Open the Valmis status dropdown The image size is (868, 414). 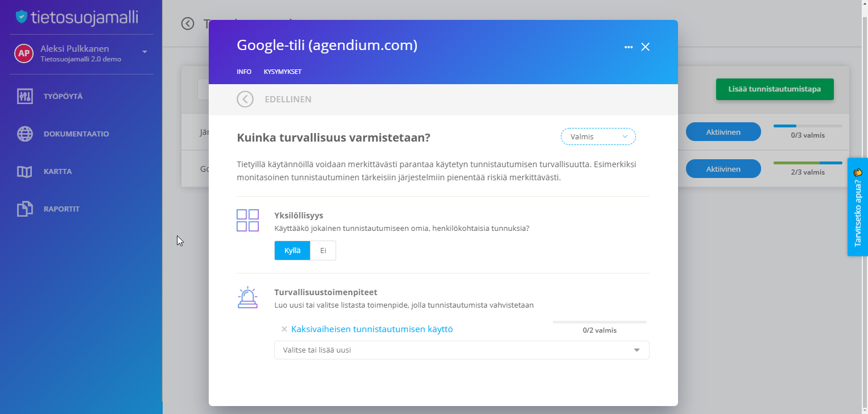point(598,137)
